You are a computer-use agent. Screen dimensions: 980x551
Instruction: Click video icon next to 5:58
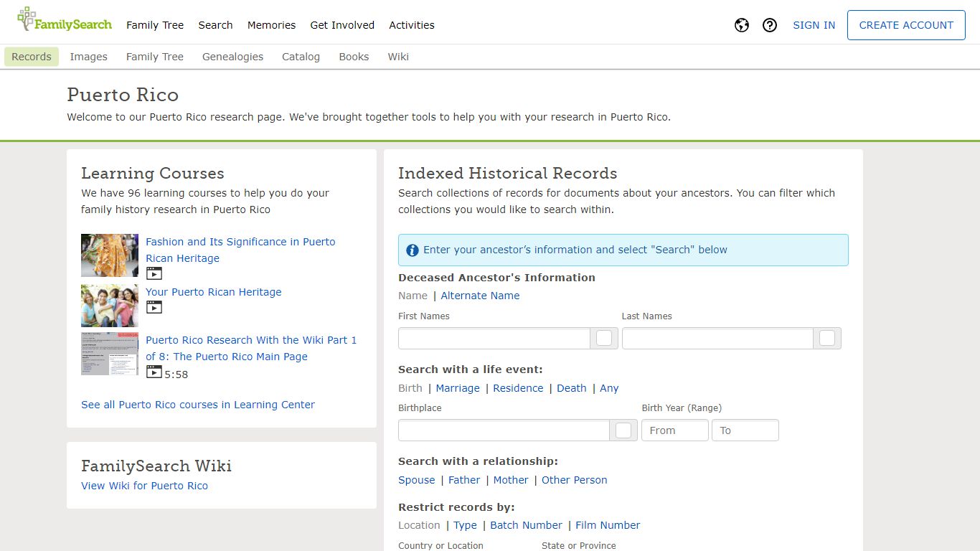(154, 372)
